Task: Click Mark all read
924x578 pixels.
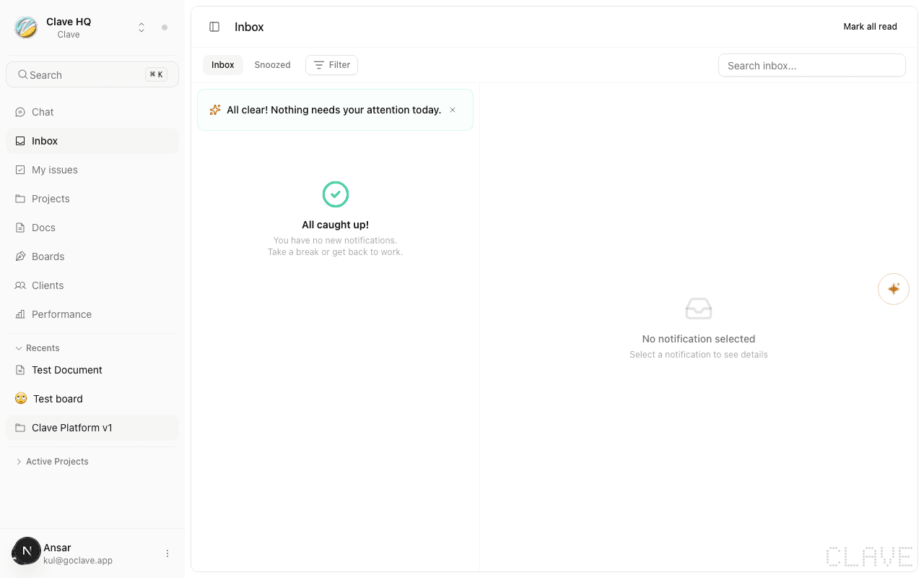Action: 870,26
